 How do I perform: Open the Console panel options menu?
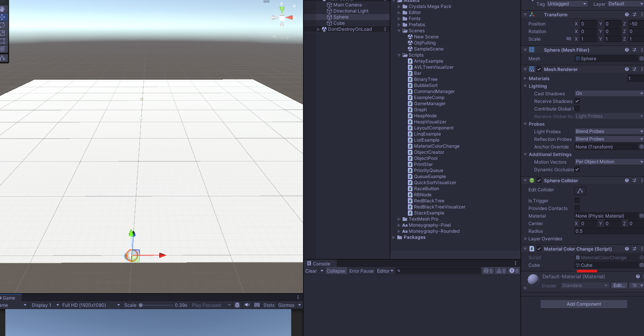[516, 263]
